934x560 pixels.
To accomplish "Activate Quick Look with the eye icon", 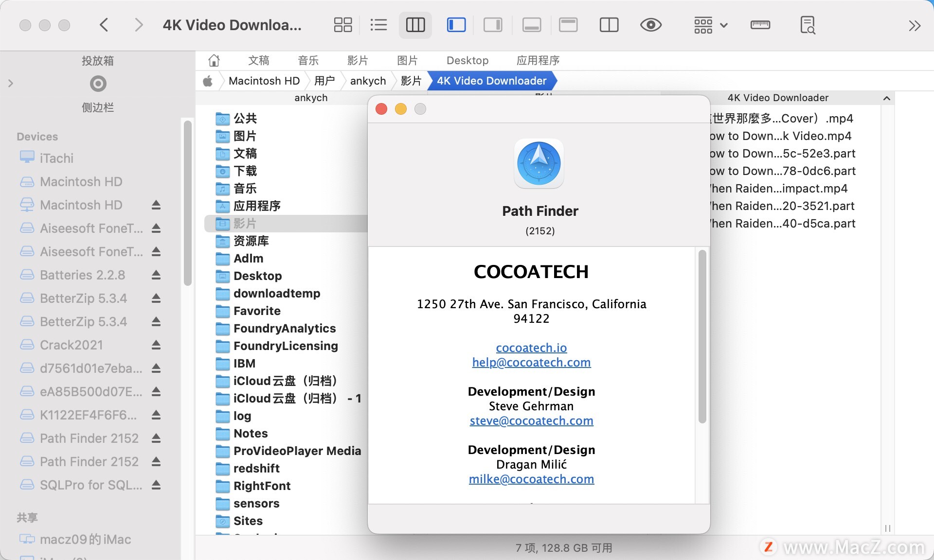I will (651, 25).
